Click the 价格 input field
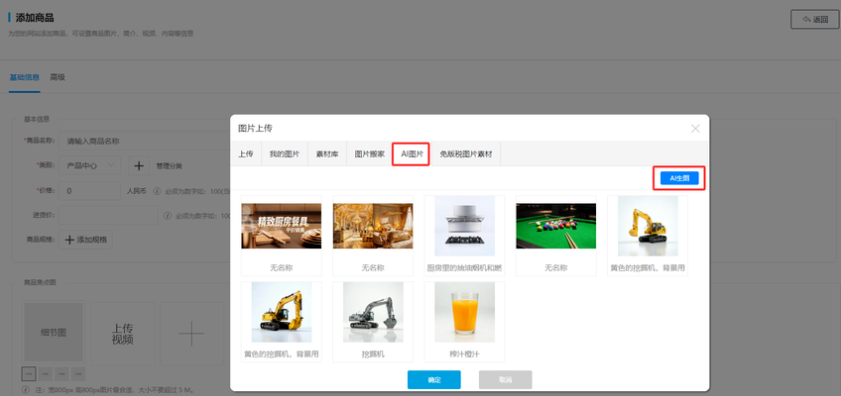The width and height of the screenshot is (841, 396). point(90,190)
